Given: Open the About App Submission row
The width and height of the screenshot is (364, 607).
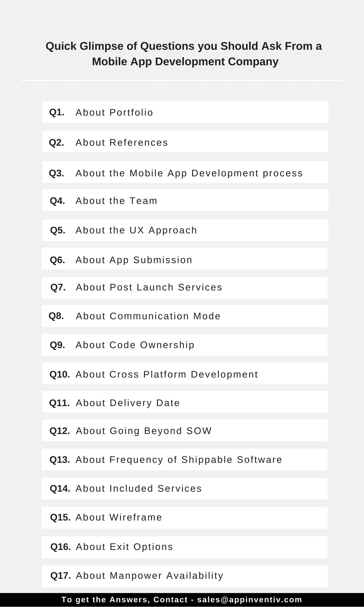Looking at the screenshot, I should (x=185, y=259).
